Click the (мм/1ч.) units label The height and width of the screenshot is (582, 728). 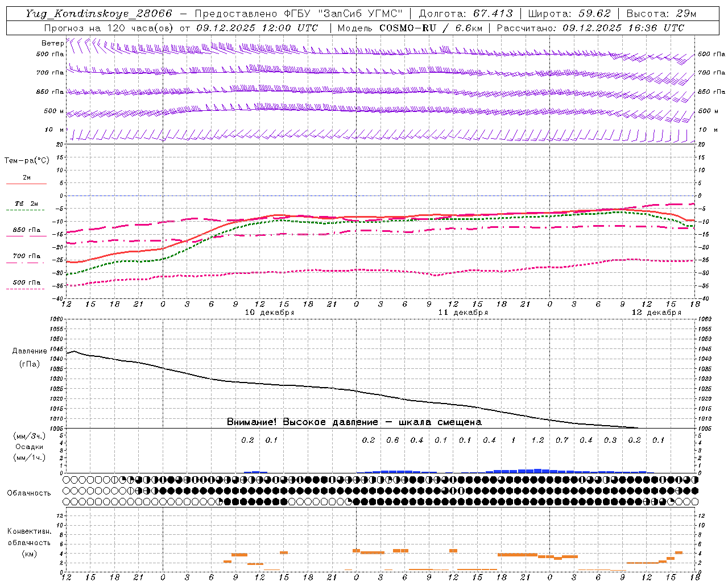(x=29, y=458)
